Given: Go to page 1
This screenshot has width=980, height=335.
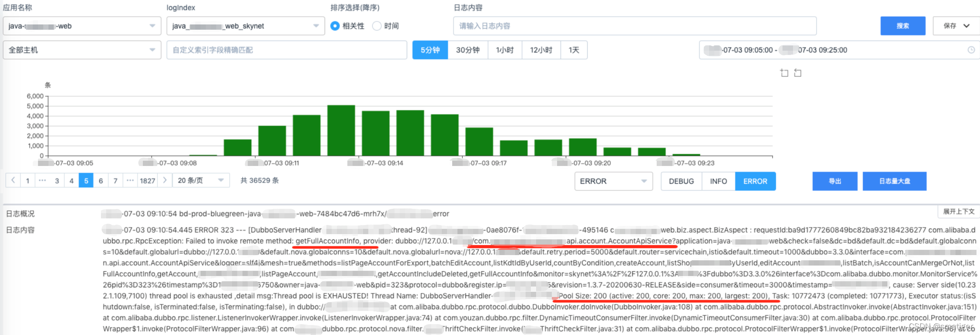Looking at the screenshot, I should pos(28,180).
